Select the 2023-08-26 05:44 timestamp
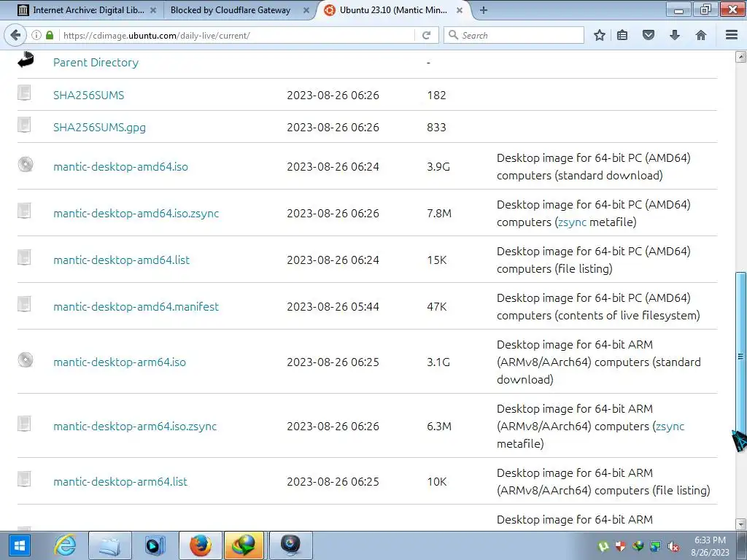Viewport: 747px width, 560px height. 333,307
